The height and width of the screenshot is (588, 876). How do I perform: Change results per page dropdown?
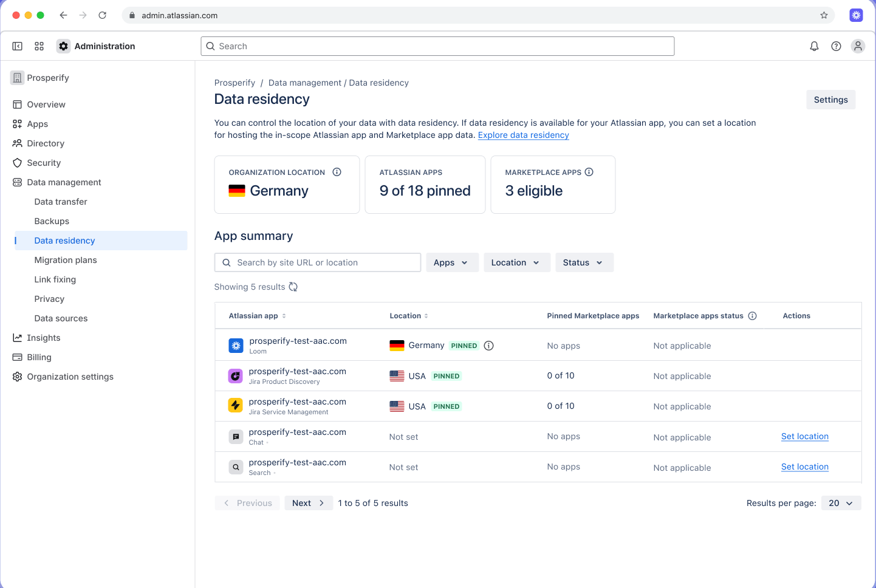coord(841,503)
